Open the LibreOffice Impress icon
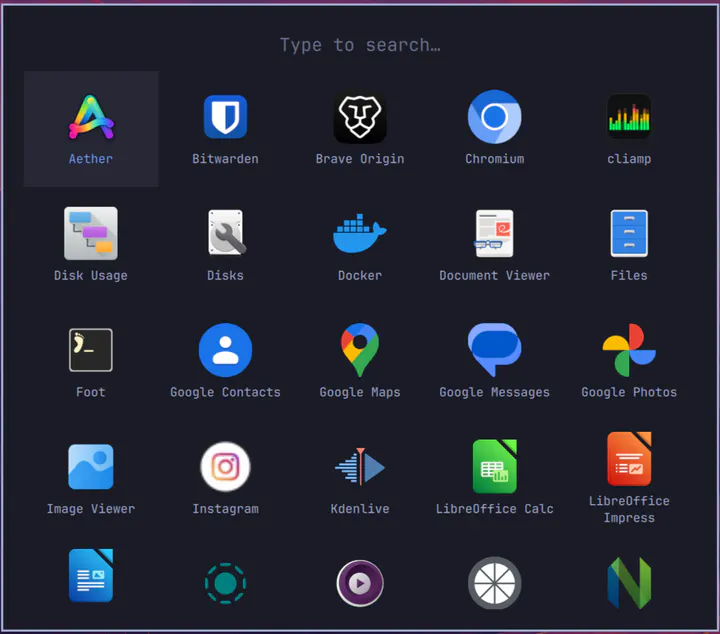 coord(629,459)
